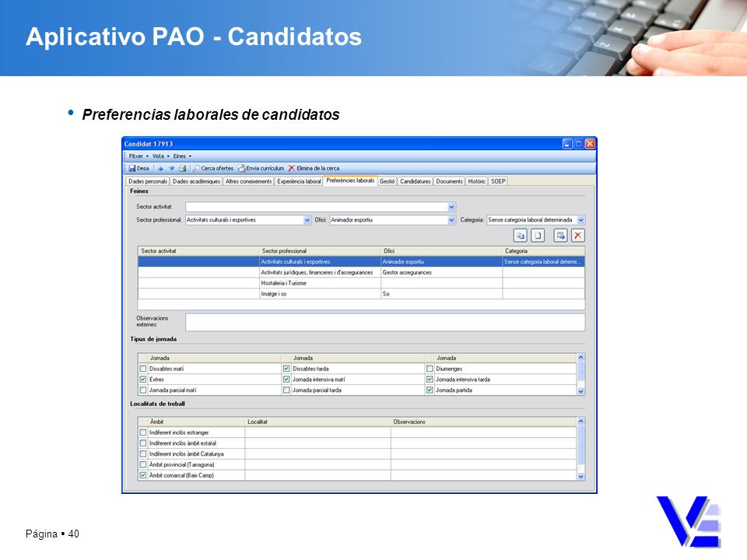The image size is (747, 560).
Task: Click the save-to-list icon button above the table
Action: coord(560,235)
